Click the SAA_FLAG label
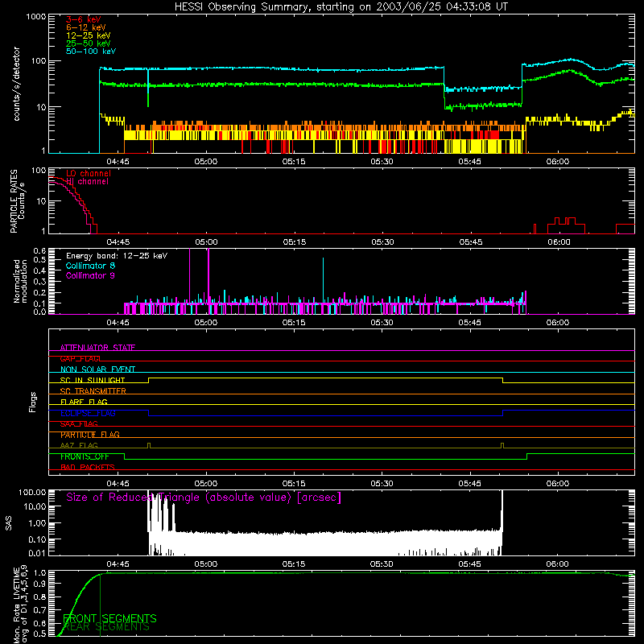 (79, 424)
